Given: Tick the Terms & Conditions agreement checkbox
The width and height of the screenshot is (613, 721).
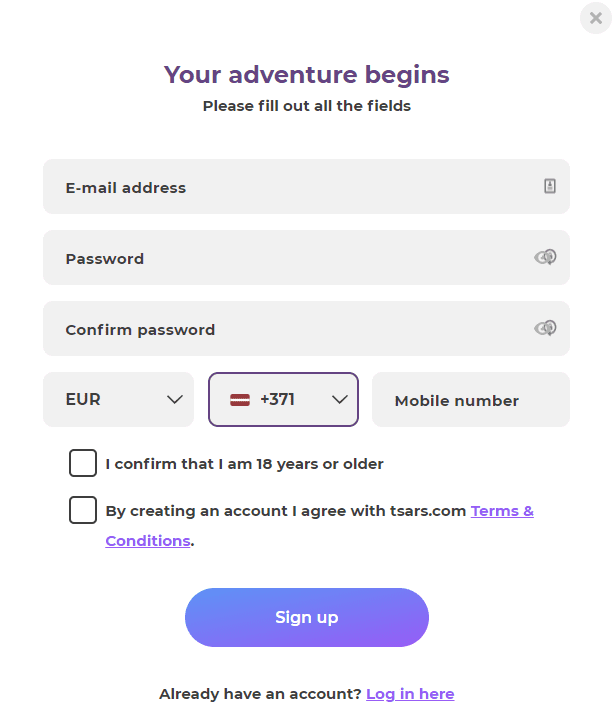Looking at the screenshot, I should pos(83,510).
